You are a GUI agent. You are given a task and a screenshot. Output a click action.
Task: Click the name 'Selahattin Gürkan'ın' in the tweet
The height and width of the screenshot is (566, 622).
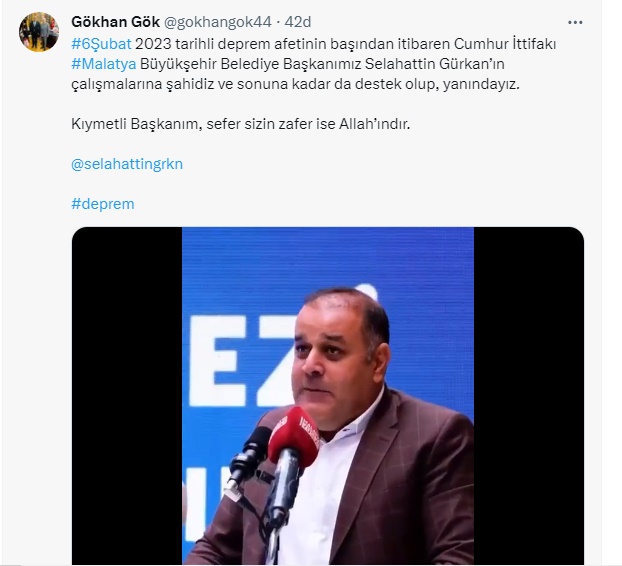point(434,64)
